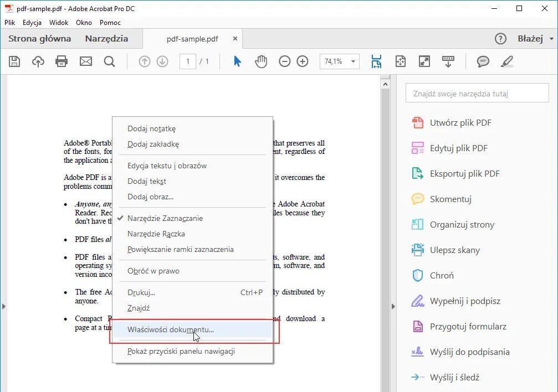
Task: Choose Pokaż przyciski panelu nawigacji entry
Action: (x=192, y=351)
